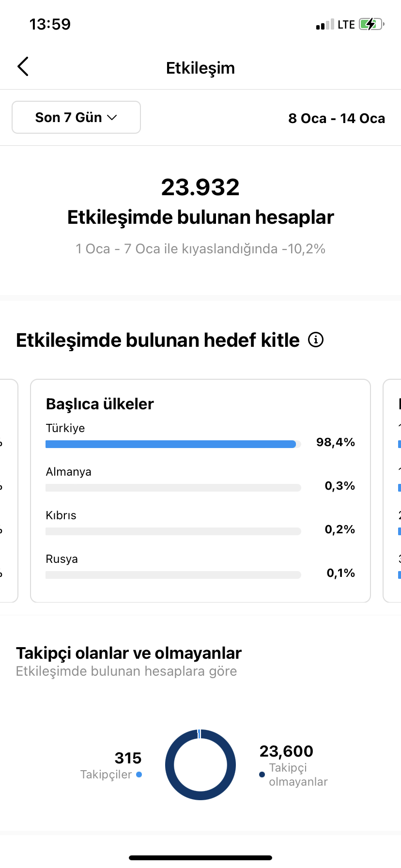Select the Almanya country row

click(x=200, y=479)
